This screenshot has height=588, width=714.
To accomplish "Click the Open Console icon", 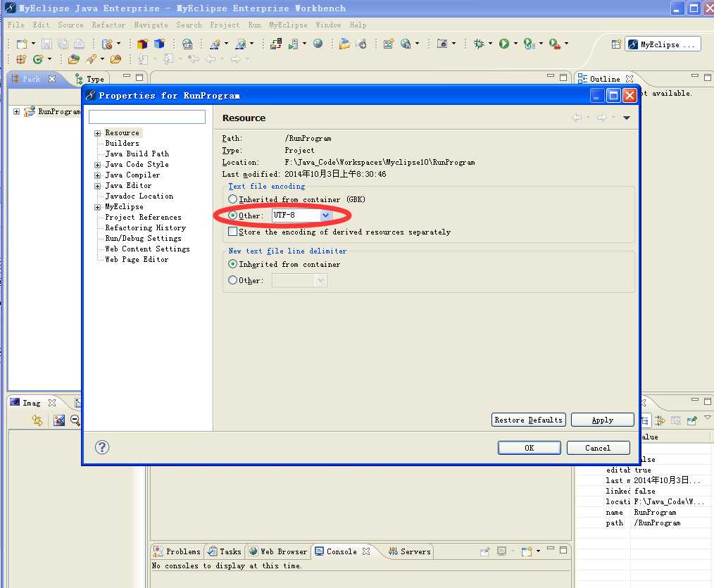I will [527, 551].
